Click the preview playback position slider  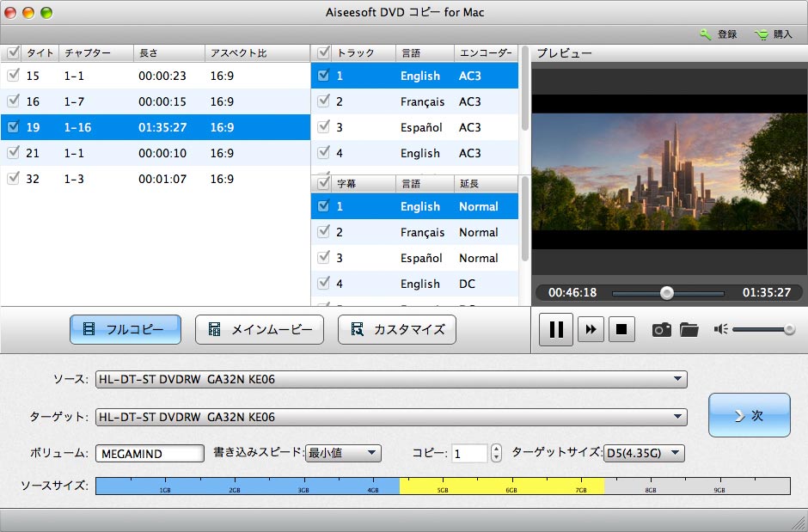click(x=666, y=293)
